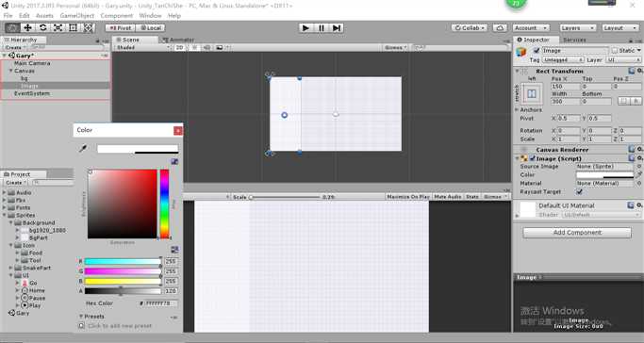The width and height of the screenshot is (644, 343).
Task: Toggle the color field mode icon above the saturation box
Action: 174,162
